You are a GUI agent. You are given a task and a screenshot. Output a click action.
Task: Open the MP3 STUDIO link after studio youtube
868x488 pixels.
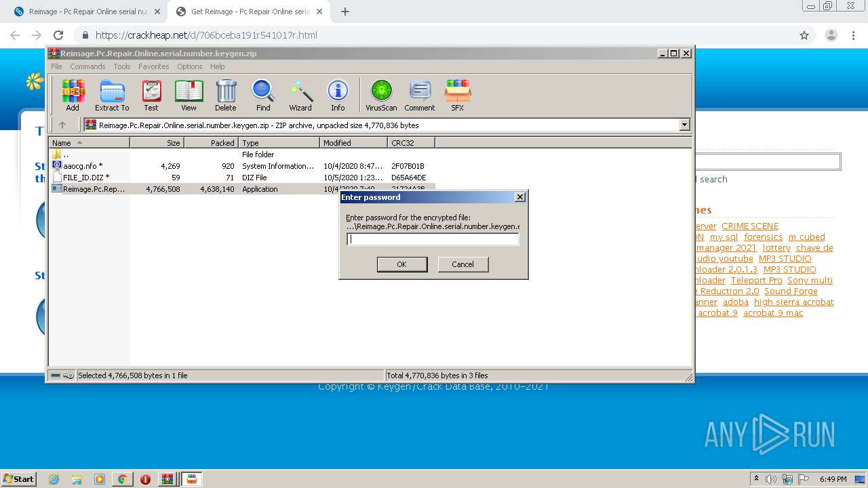click(x=785, y=259)
